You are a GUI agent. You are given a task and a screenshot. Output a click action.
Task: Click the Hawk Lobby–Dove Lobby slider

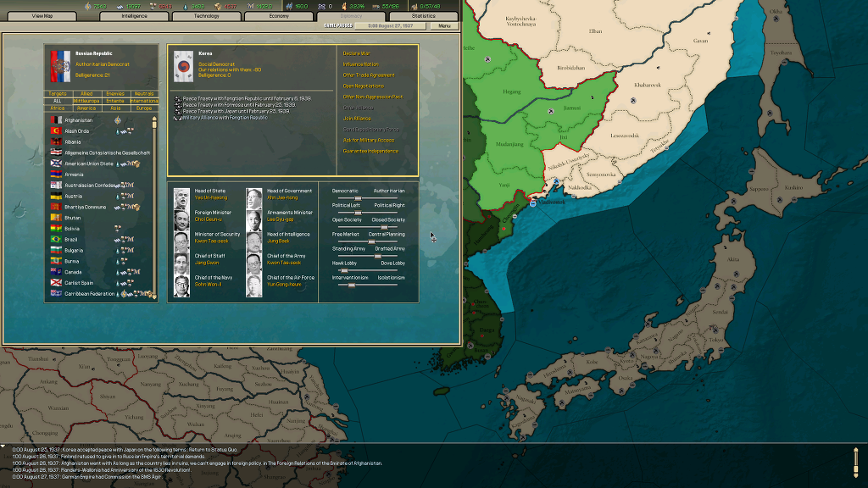pyautogui.click(x=368, y=270)
